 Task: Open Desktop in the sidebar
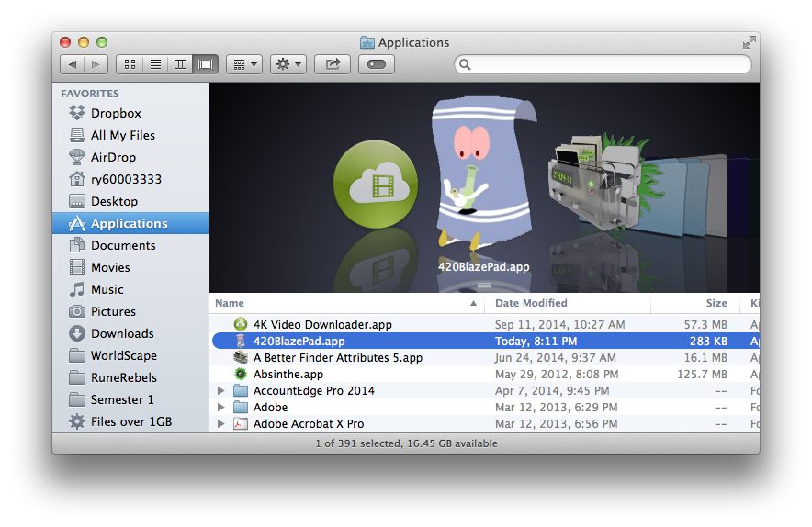coord(130,201)
